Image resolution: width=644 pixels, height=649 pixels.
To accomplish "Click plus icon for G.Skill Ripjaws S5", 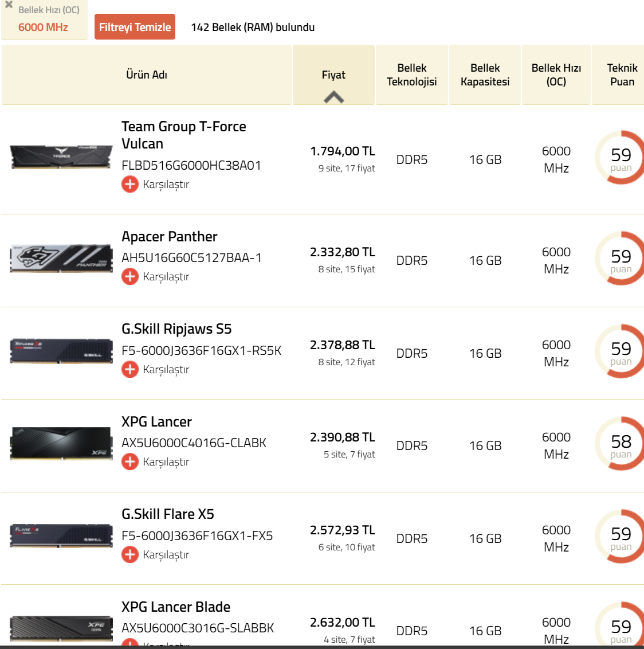I will (130, 369).
